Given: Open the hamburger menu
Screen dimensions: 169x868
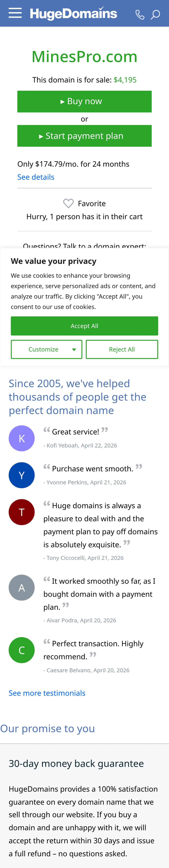Looking at the screenshot, I should 15,13.
